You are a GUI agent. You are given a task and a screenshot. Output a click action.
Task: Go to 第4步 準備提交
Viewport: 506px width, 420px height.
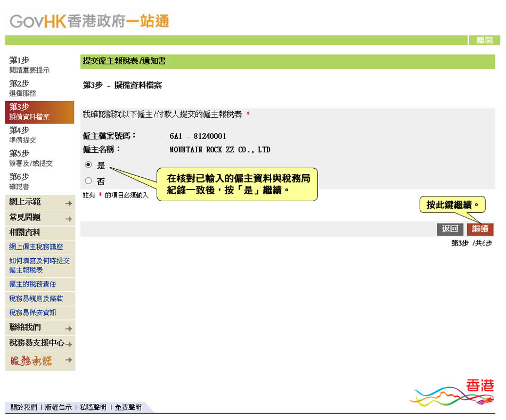[22, 135]
